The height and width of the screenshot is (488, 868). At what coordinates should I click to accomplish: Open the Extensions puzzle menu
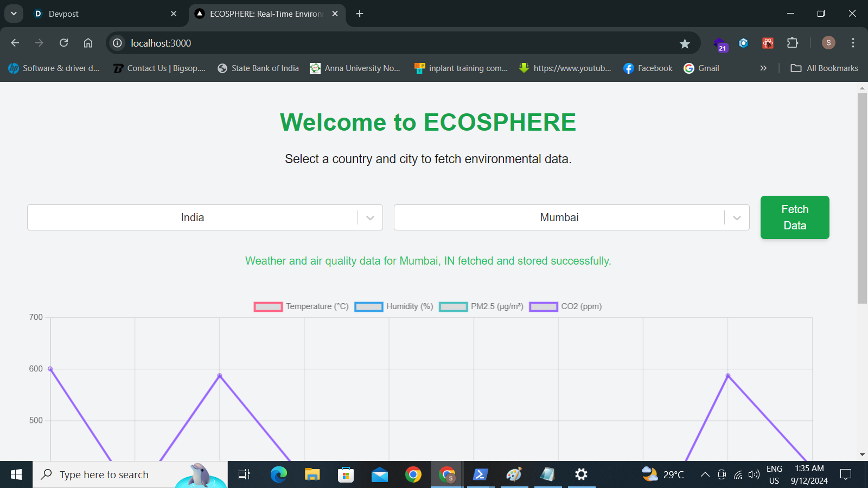tap(793, 43)
